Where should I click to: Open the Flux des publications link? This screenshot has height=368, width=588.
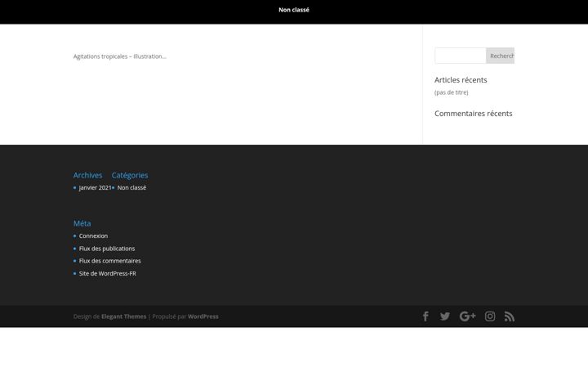coord(107,249)
